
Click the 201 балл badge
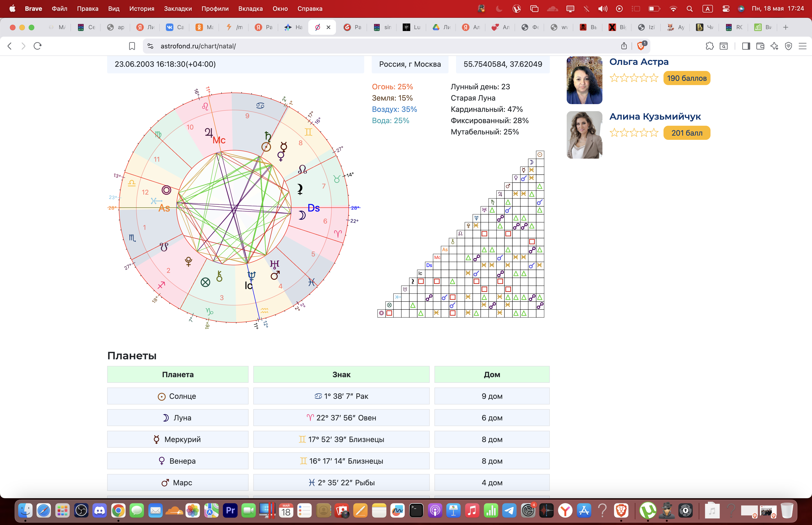[687, 133]
